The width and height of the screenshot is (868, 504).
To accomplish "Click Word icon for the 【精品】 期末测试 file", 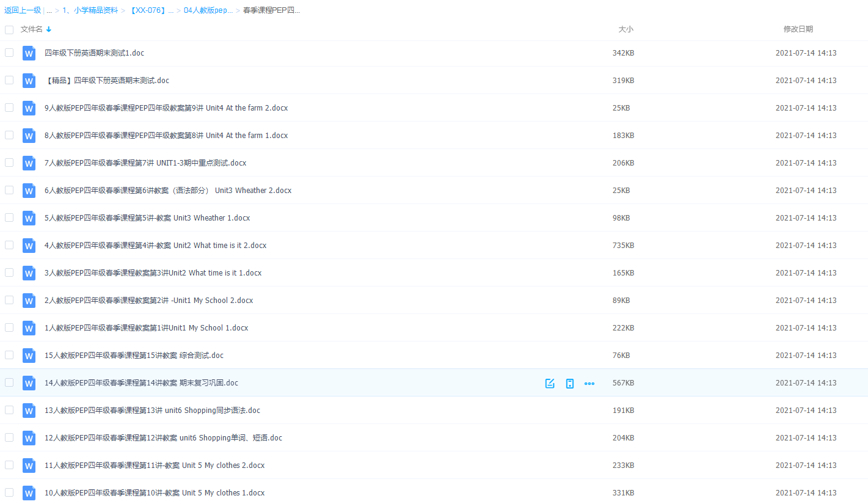I will coord(29,81).
